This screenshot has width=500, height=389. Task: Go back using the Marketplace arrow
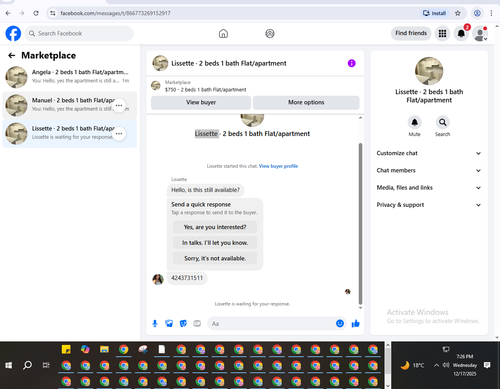tap(12, 55)
